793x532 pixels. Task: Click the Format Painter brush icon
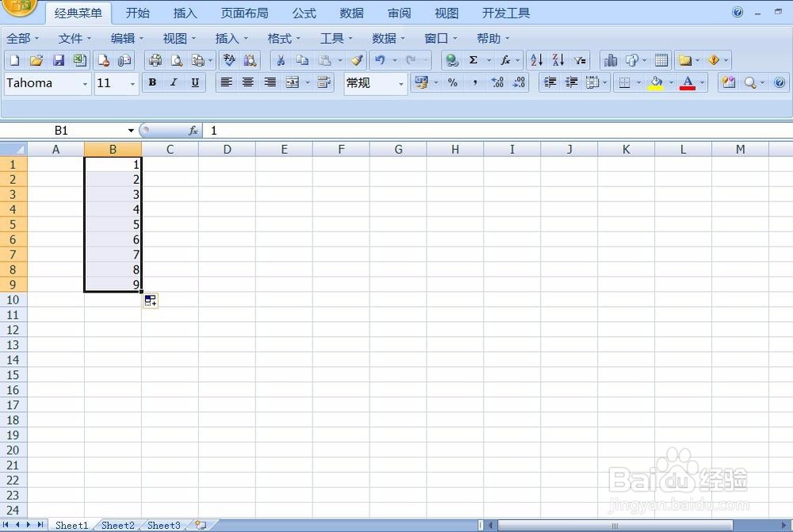click(355, 59)
